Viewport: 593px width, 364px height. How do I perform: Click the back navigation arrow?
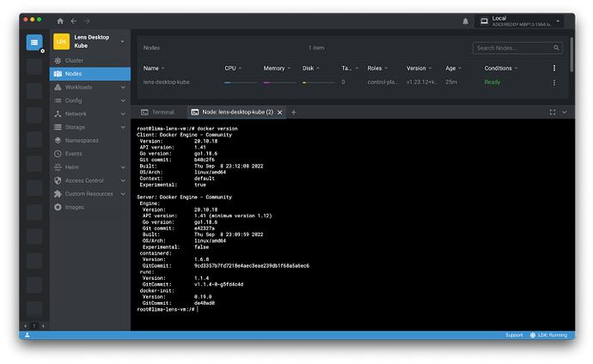[73, 20]
